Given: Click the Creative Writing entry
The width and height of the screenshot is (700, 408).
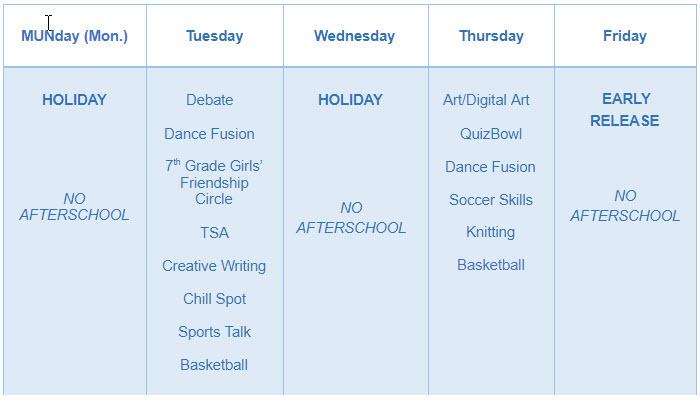Looking at the screenshot, I should coord(214,266).
